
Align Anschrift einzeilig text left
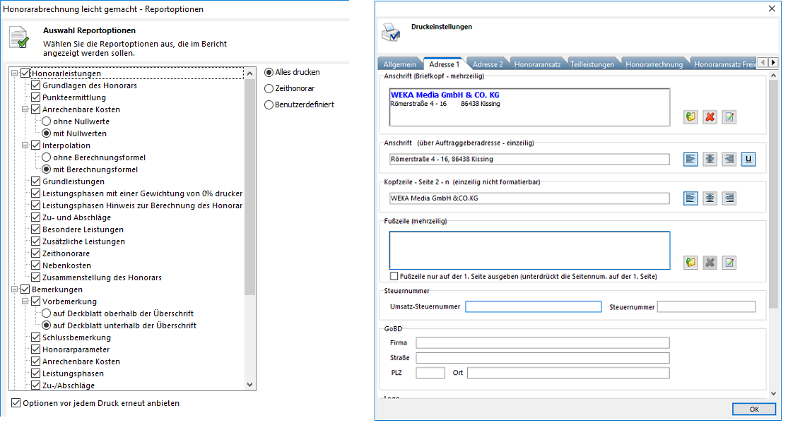click(690, 159)
